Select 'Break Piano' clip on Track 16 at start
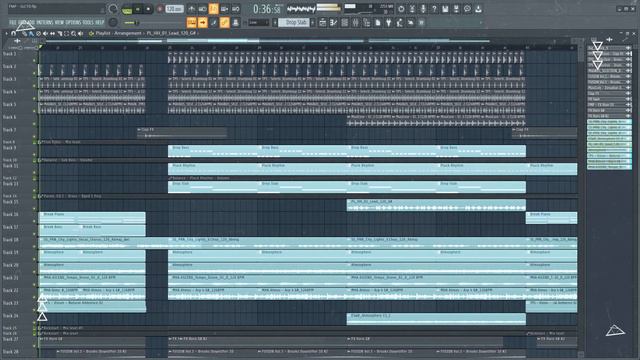 [x=92, y=218]
